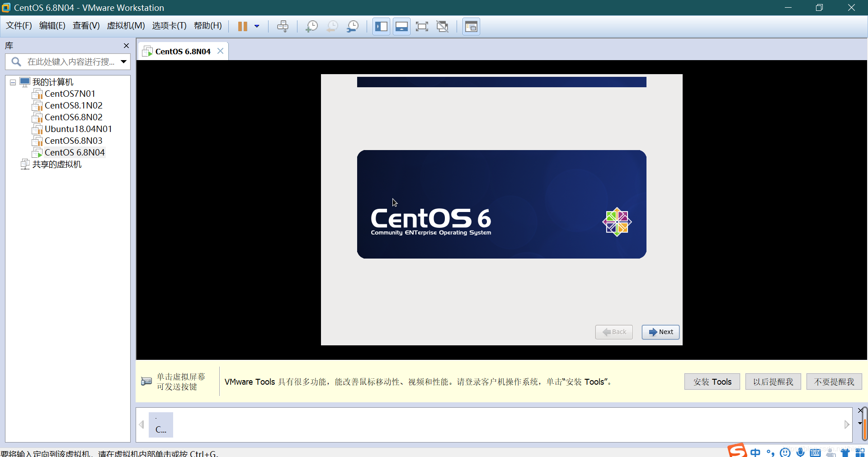
Task: Open the Sogou soft keyboard
Action: (x=816, y=452)
